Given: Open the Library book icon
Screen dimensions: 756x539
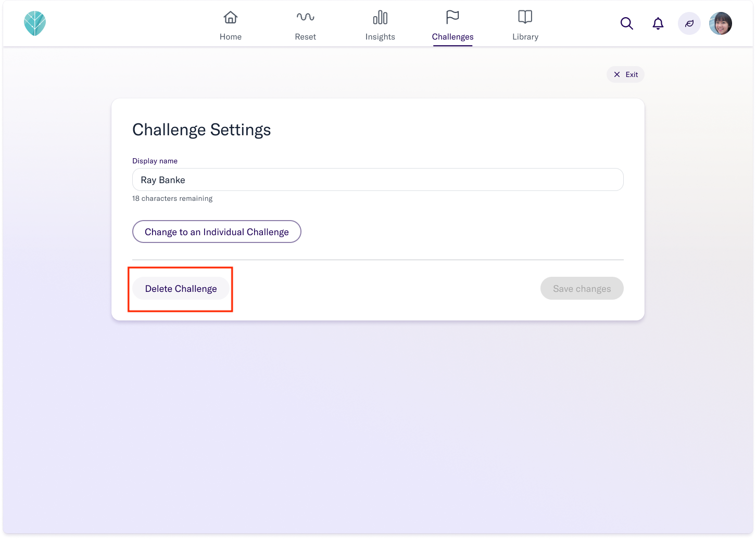Looking at the screenshot, I should [x=525, y=17].
